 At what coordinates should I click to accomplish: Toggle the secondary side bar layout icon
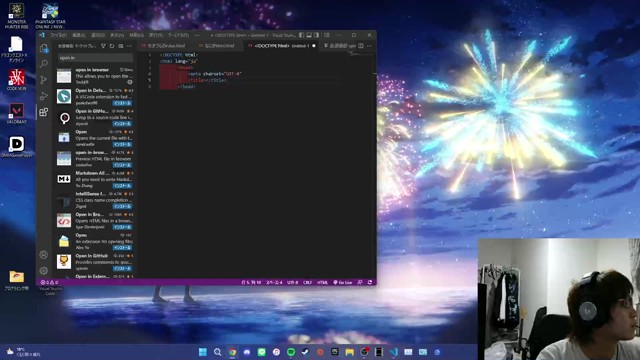317,35
